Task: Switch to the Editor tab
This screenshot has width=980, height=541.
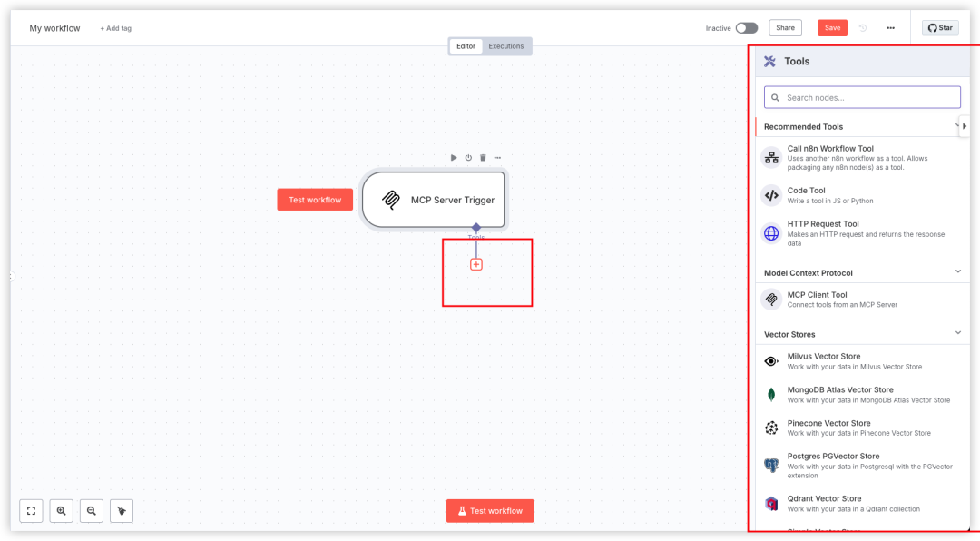Action: tap(465, 46)
